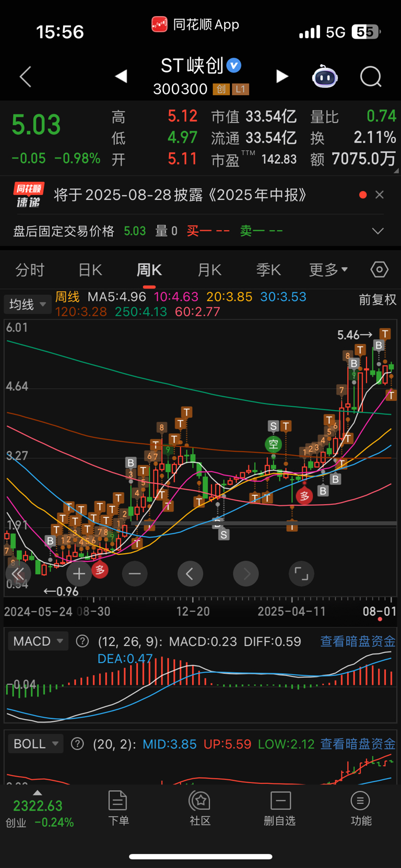Open the 更多 period dropdown
Viewport: 401px width, 868px height.
point(328,270)
